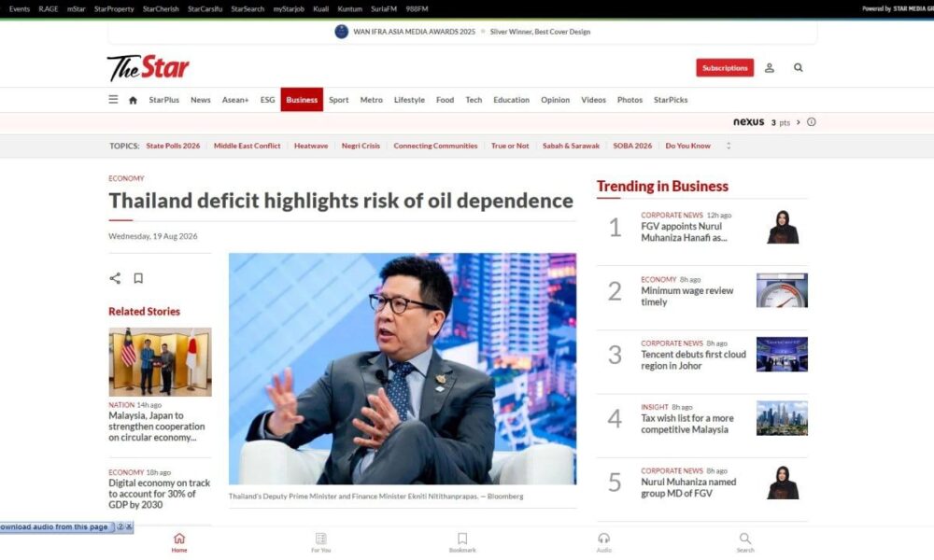Open State Polls 2026 topic
This screenshot has width=934, height=560.
click(x=173, y=146)
